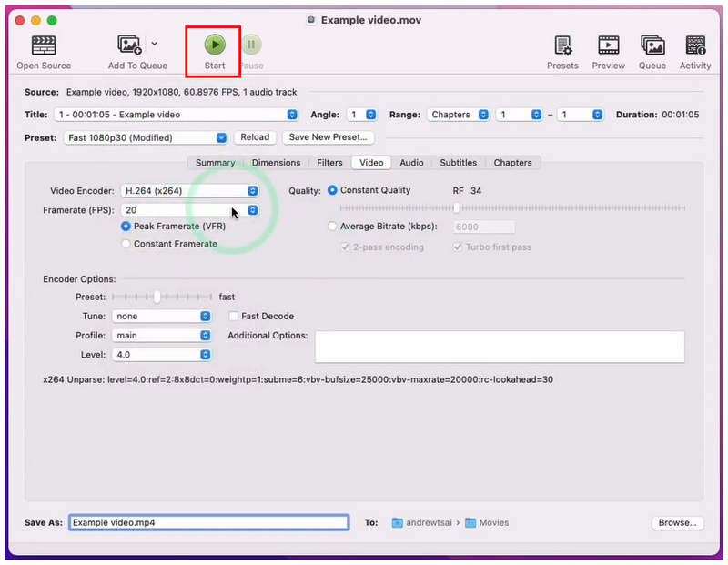This screenshot has height=565, width=728.
Task: Click the Add To Queue icon
Action: tap(129, 45)
